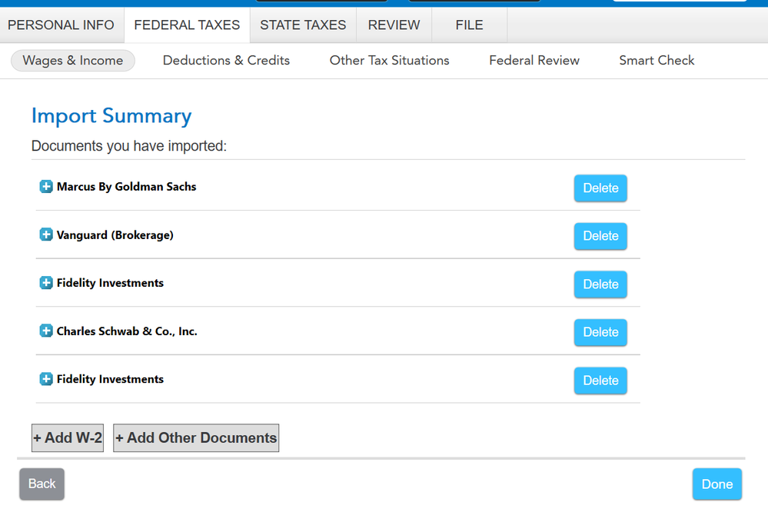Finish with the Done button
Viewport: 768px width, 532px height.
(x=717, y=484)
